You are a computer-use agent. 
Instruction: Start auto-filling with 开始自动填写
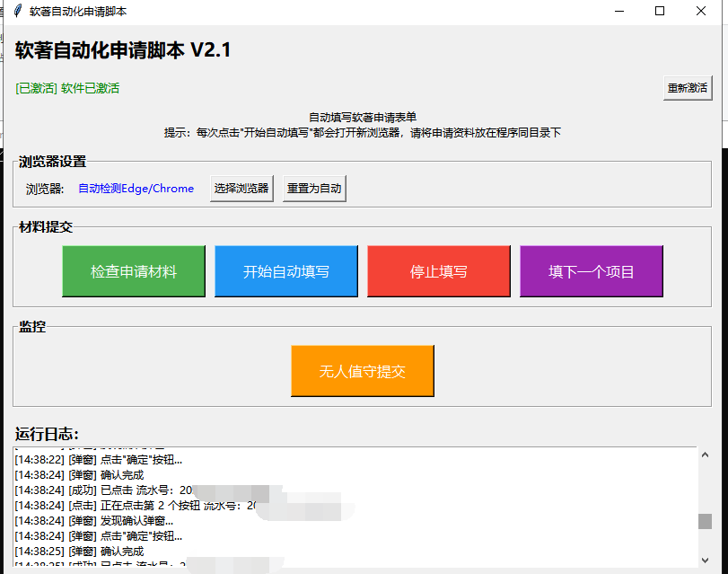(x=285, y=270)
